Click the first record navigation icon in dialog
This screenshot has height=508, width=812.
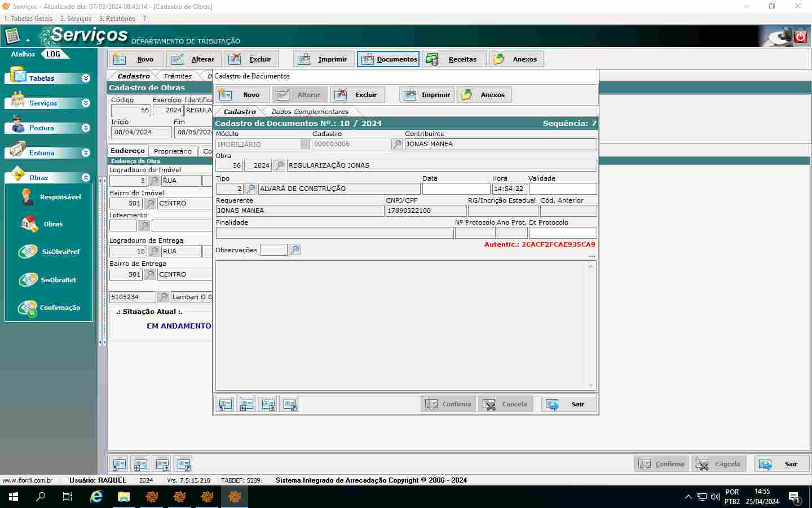[x=225, y=405]
